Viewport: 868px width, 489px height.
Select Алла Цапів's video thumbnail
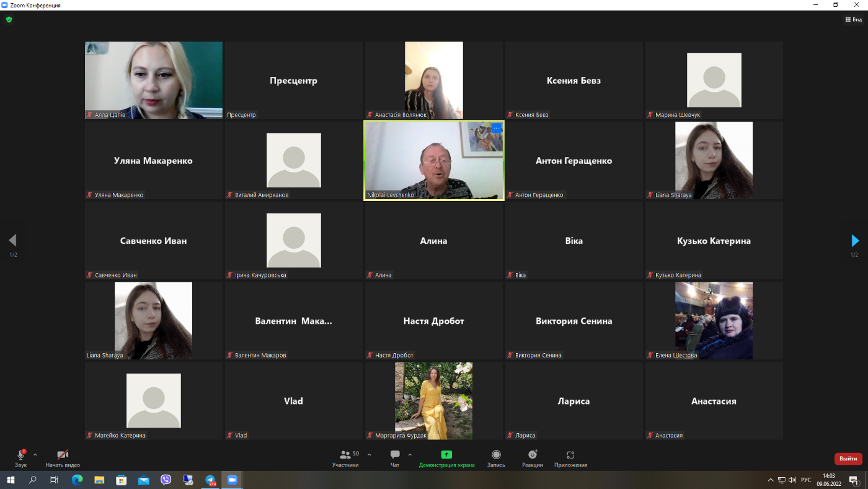154,80
